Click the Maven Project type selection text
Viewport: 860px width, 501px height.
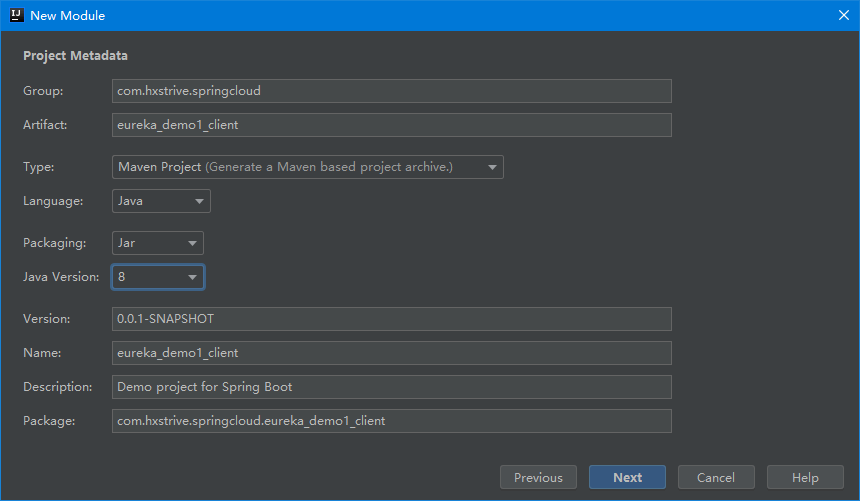(160, 167)
